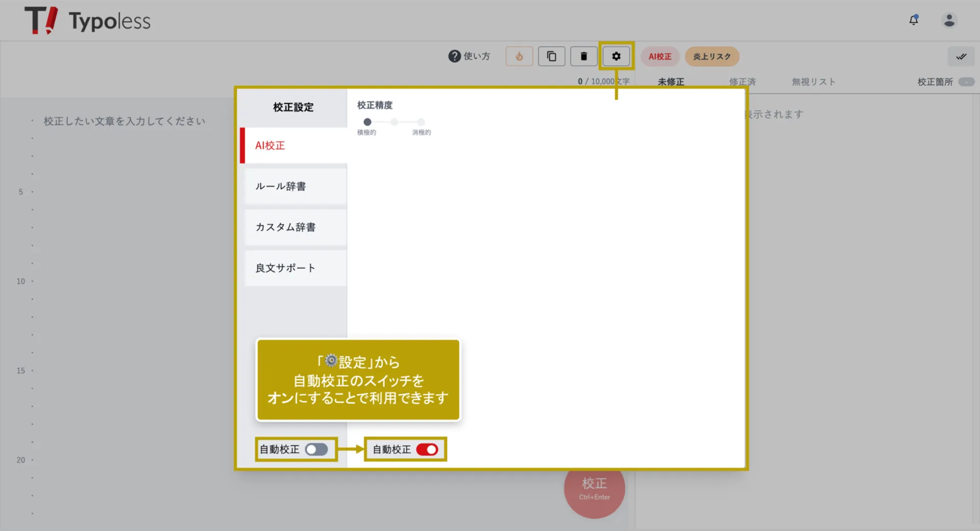Copy text with the copy icon button
Screen dimensions: 980x531
point(551,56)
